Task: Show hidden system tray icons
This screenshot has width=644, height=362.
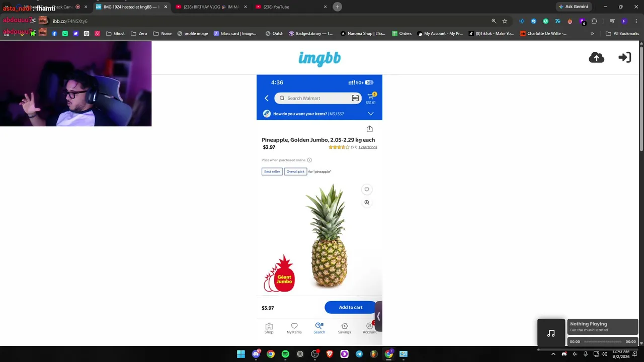Action: tap(553, 354)
